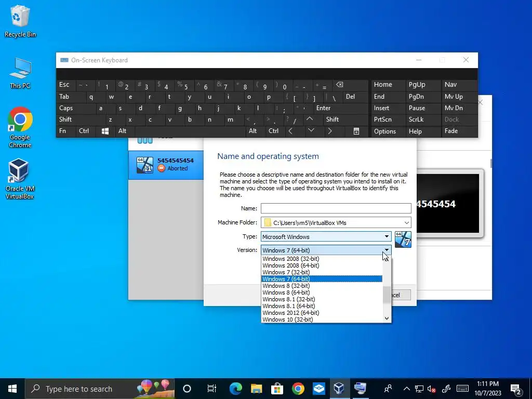
Task: Toggle the Fn key on On-Screen Keyboard
Action: point(66,131)
